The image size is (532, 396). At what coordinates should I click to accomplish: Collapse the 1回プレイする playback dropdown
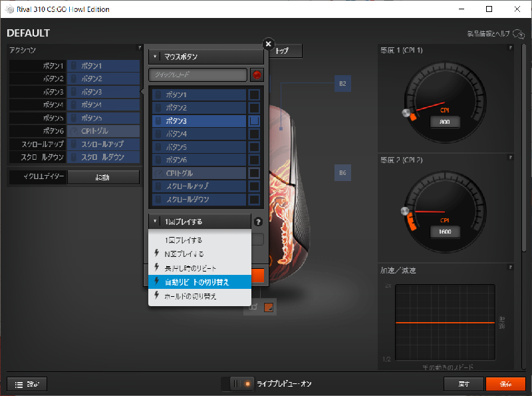[x=199, y=222]
